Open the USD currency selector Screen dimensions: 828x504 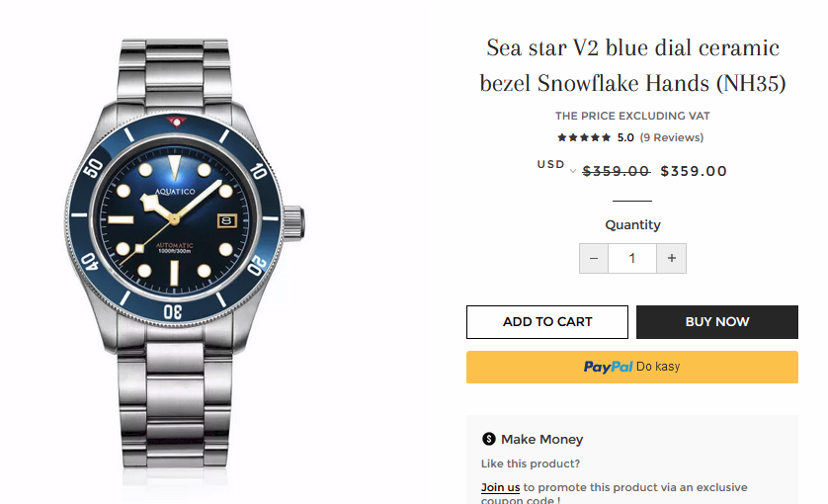[555, 166]
